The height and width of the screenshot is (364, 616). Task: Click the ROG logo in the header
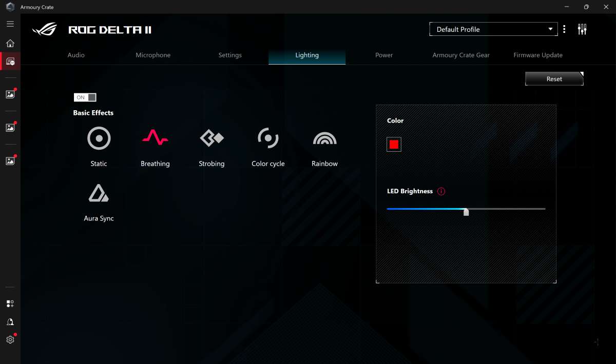(45, 29)
